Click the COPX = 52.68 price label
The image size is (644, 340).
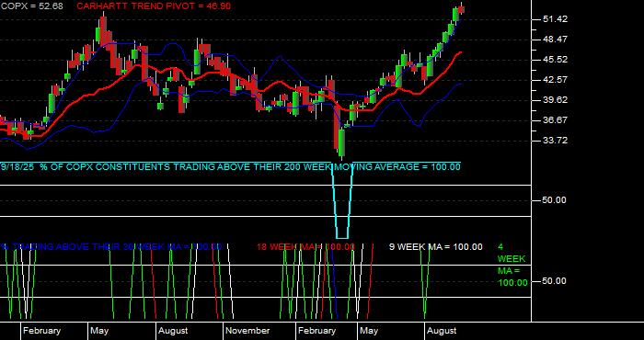pyautogui.click(x=31, y=6)
